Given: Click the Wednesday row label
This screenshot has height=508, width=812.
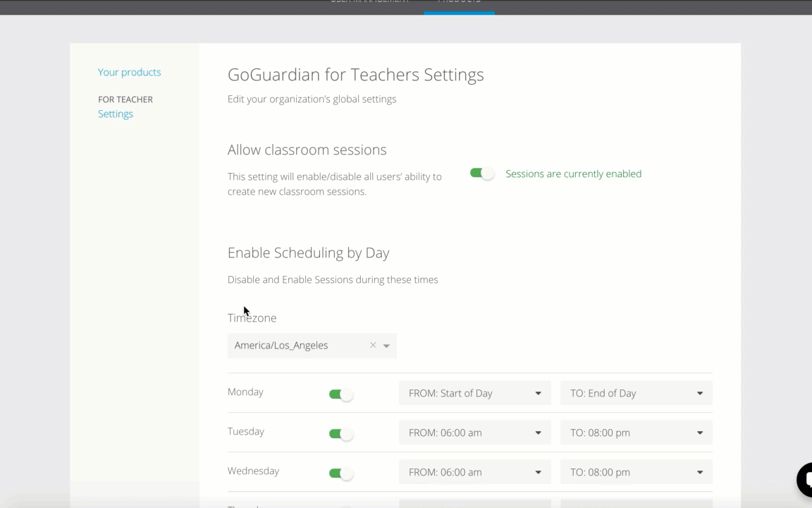Looking at the screenshot, I should tap(253, 471).
